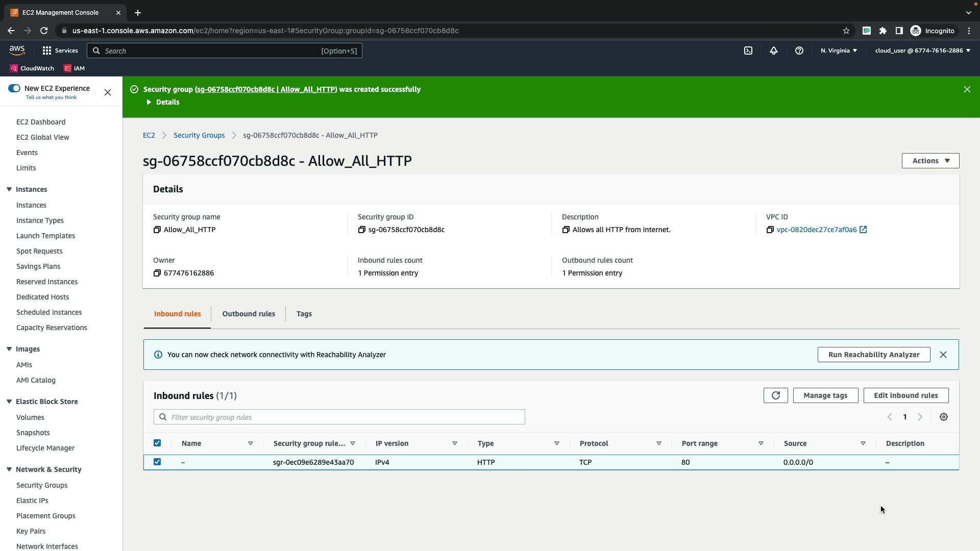Viewport: 980px width, 551px height.
Task: Open the help question mark icon
Action: coord(799,51)
